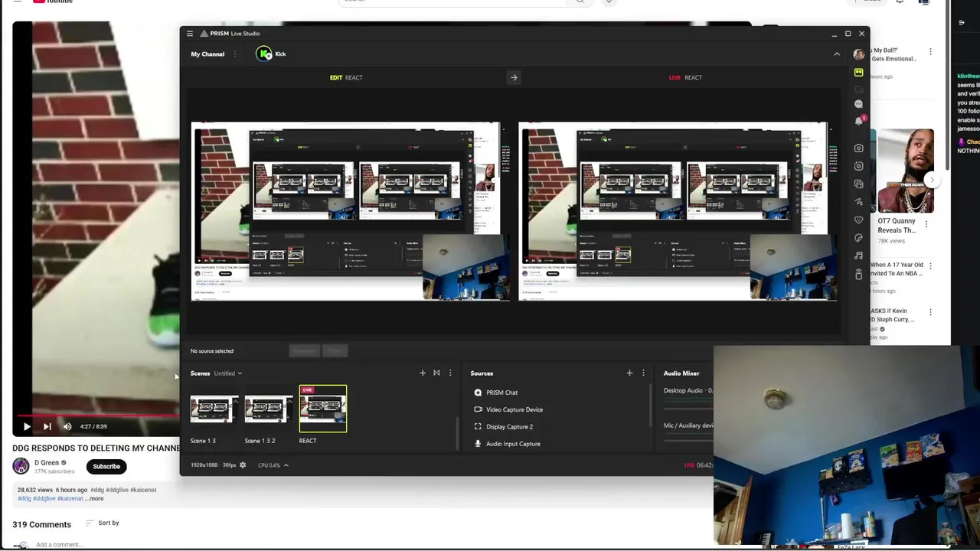Open the Scenes panel more options
The height and width of the screenshot is (551, 980).
point(450,373)
